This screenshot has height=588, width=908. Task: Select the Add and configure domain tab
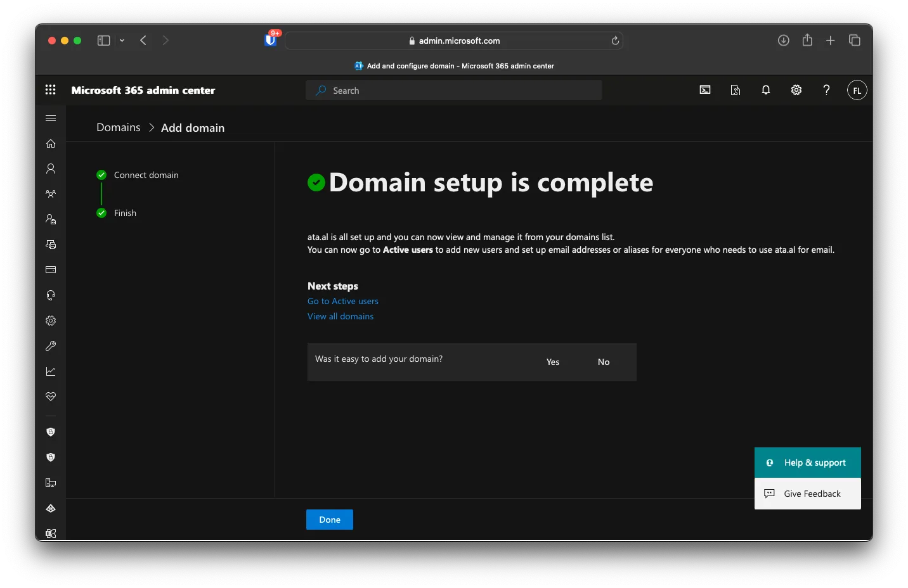pyautogui.click(x=454, y=66)
